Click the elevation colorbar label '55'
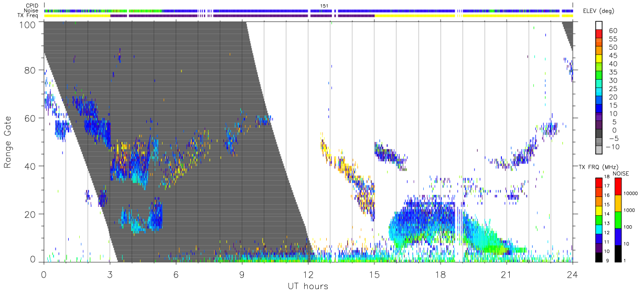Image resolution: width=644 pixels, height=297 pixels. (x=613, y=39)
